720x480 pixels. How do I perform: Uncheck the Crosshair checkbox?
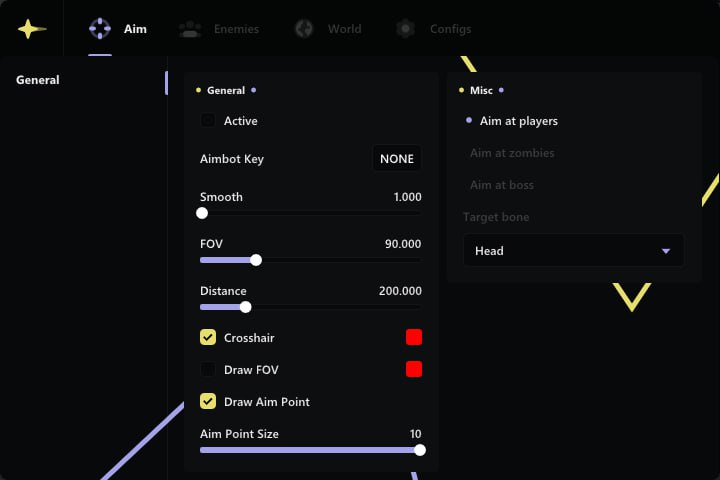(208, 338)
